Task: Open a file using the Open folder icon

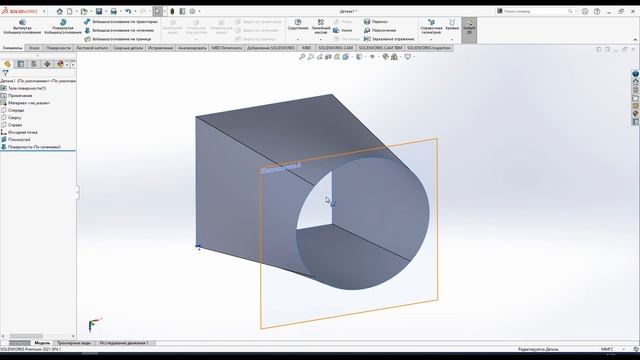Action: coord(84,11)
